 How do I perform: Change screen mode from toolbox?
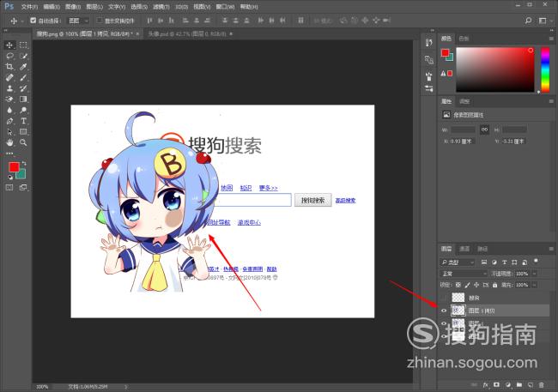23,188
